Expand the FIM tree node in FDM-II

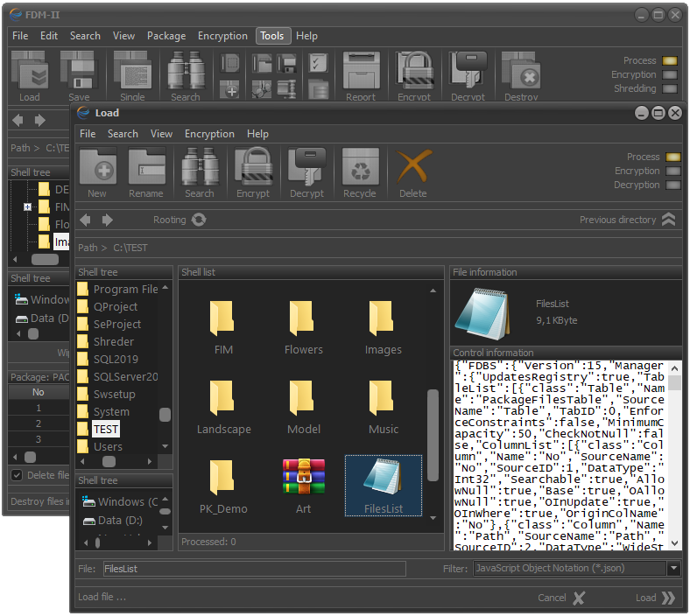point(27,206)
